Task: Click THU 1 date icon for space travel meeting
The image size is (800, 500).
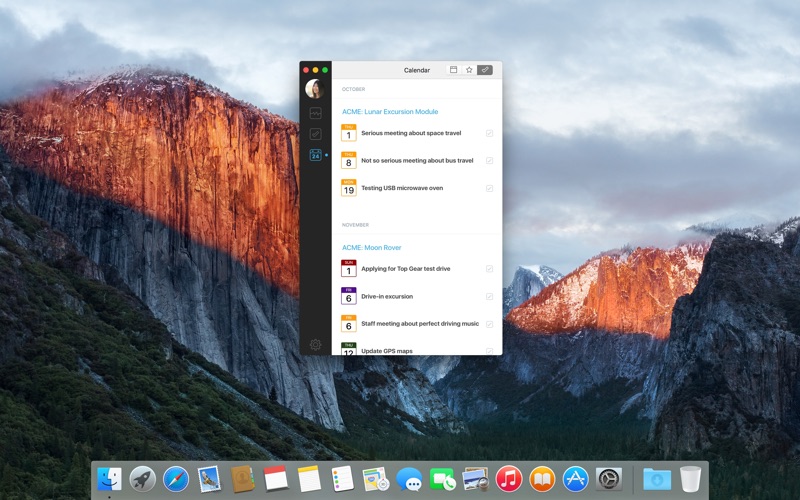Action: 348,133
